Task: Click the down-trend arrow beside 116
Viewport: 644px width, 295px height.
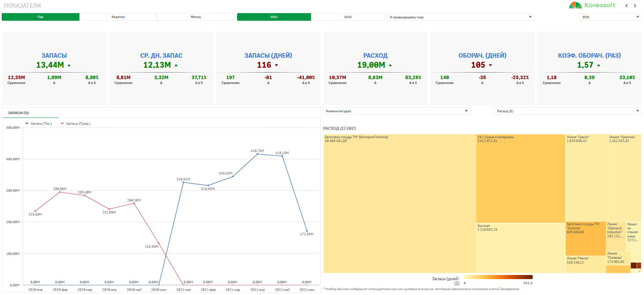Action: point(276,65)
